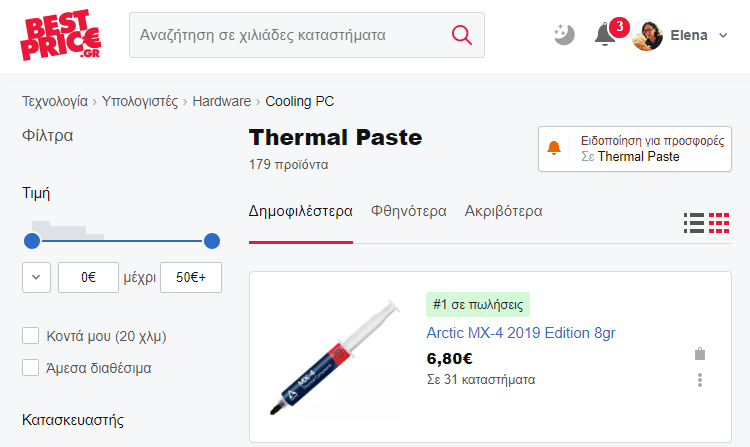Toggle dark mode moon icon
This screenshot has height=447, width=750.
pyautogui.click(x=564, y=35)
